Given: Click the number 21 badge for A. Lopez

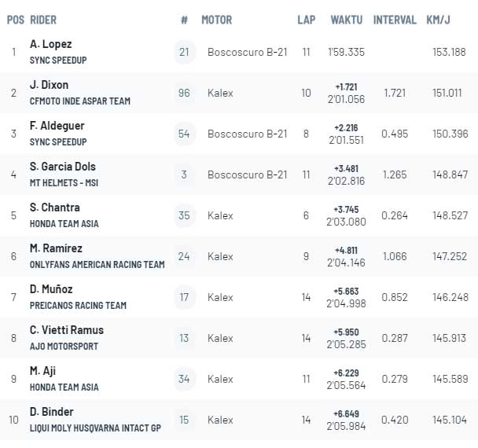Looking at the screenshot, I should [184, 52].
